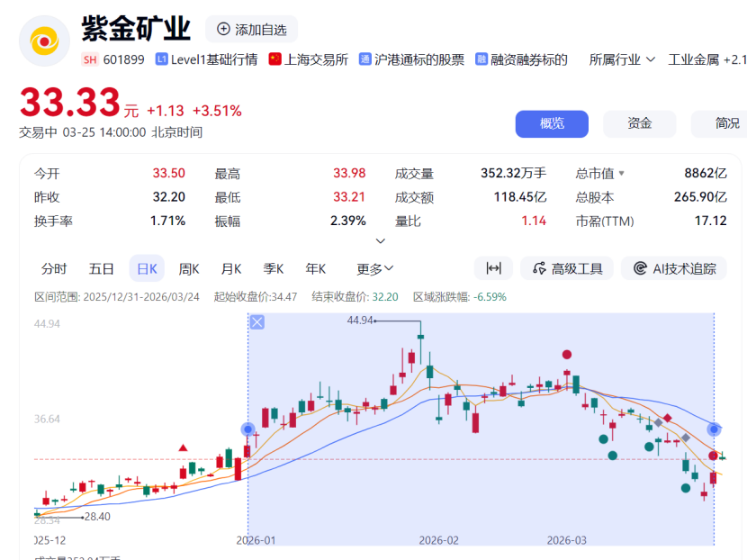The image size is (747, 560).
Task: Click the 28.40 low price label on chart
Action: click(97, 517)
